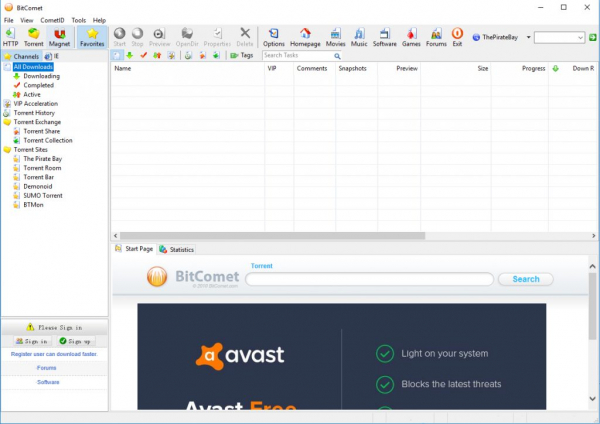Click the red checkmark filter icon

click(x=143, y=55)
